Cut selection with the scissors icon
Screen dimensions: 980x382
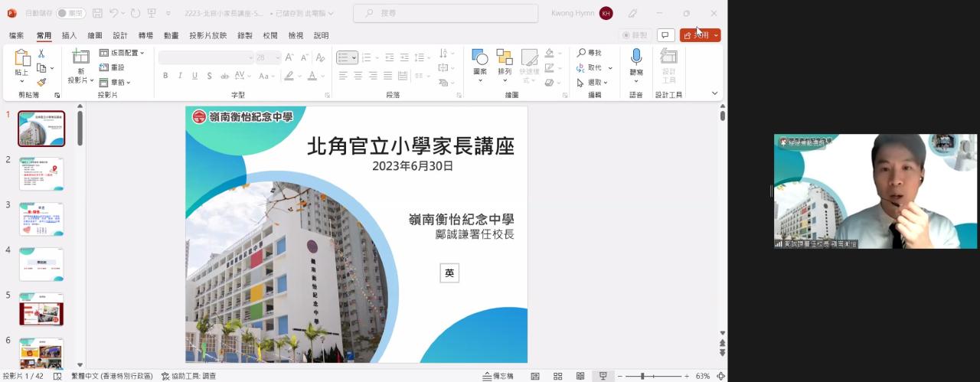[x=41, y=54]
